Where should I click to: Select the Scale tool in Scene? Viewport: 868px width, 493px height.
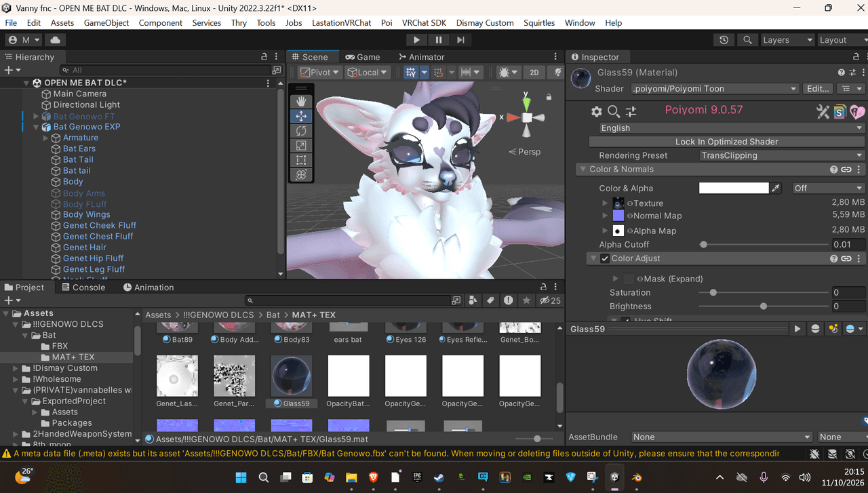[301, 145]
